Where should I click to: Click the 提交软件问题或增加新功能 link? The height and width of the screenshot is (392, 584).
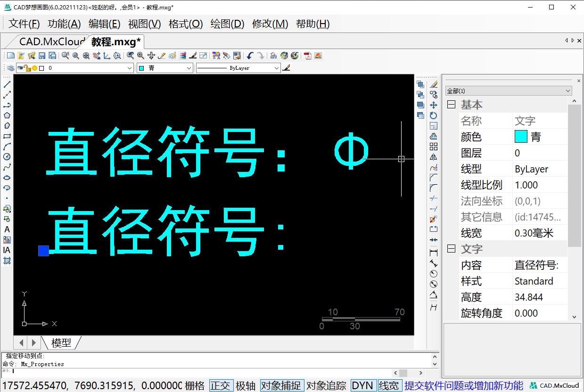(x=463, y=385)
